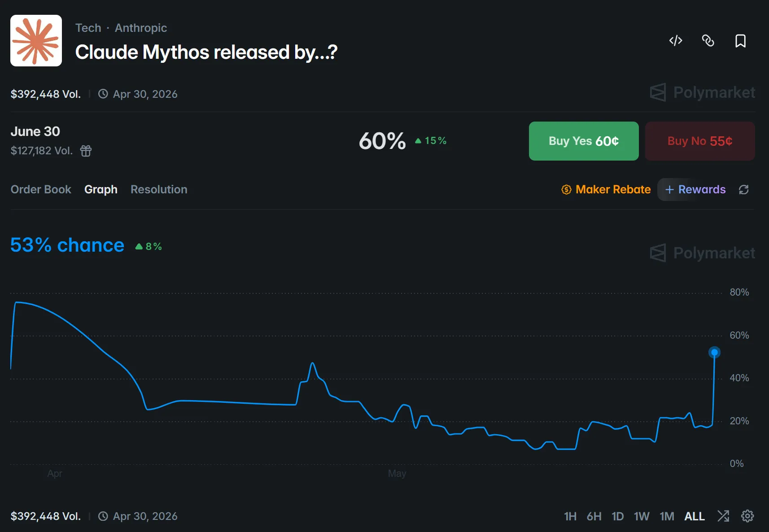Screen dimensions: 769x532
Task: Set chart range to 1M
Action: tap(667, 516)
